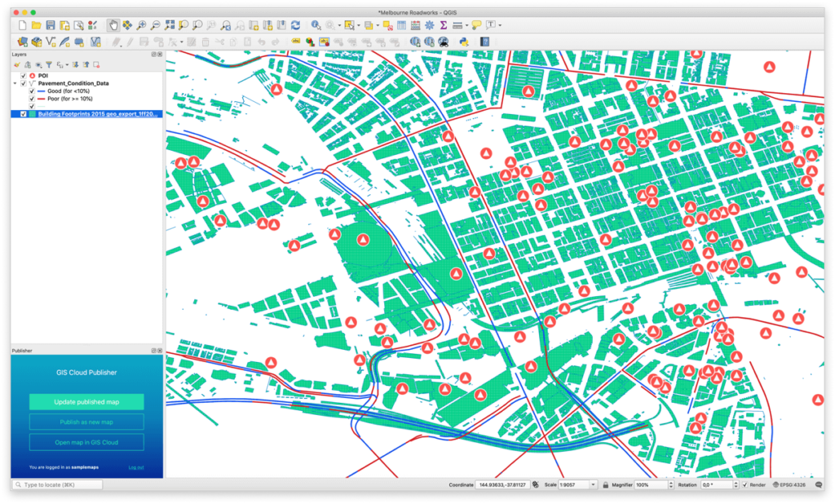Close the Publisher panel

160,351
